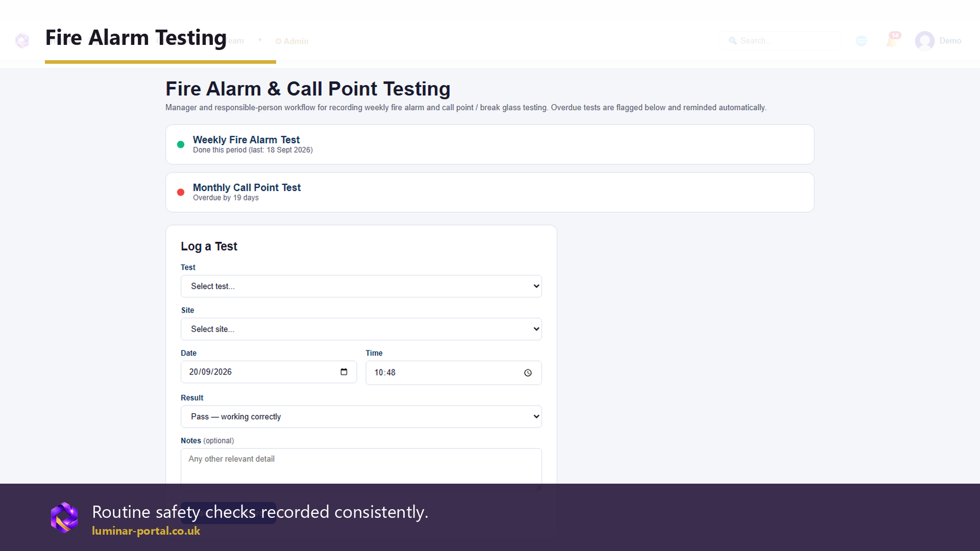The width and height of the screenshot is (980, 551).
Task: Open the Test dropdown showing 'Select test...'
Action: (361, 286)
